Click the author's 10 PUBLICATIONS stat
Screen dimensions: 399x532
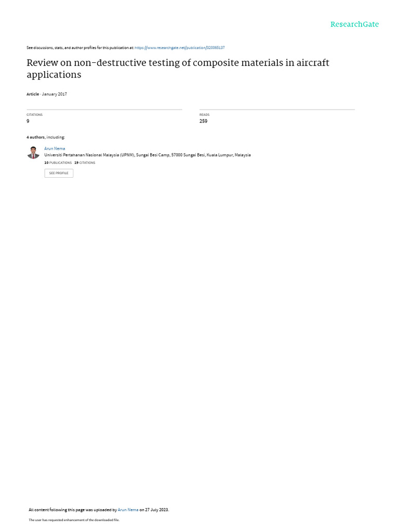pyautogui.click(x=58, y=163)
